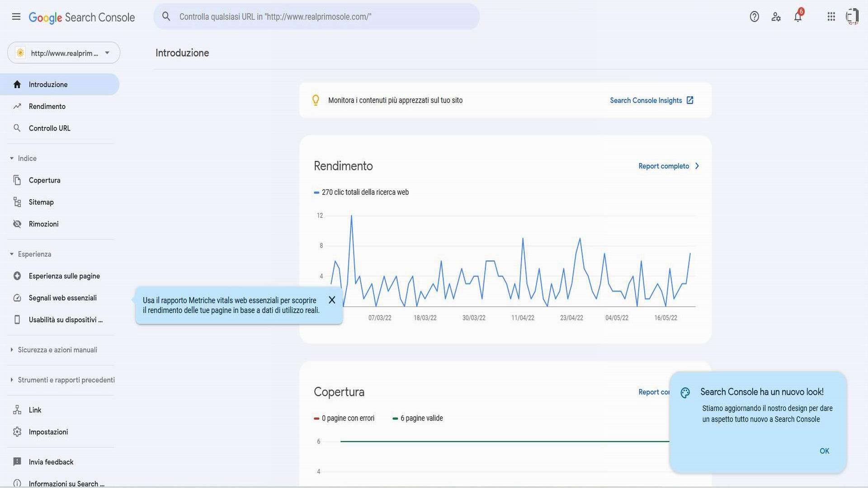Click the Impostazioni gear icon
This screenshot has height=488, width=868.
pyautogui.click(x=17, y=432)
